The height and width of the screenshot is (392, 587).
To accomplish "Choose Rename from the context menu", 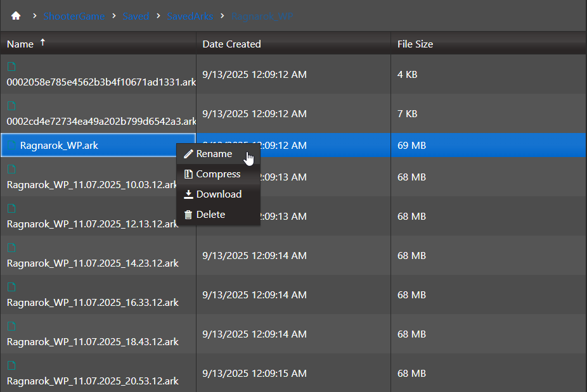I will pos(218,154).
